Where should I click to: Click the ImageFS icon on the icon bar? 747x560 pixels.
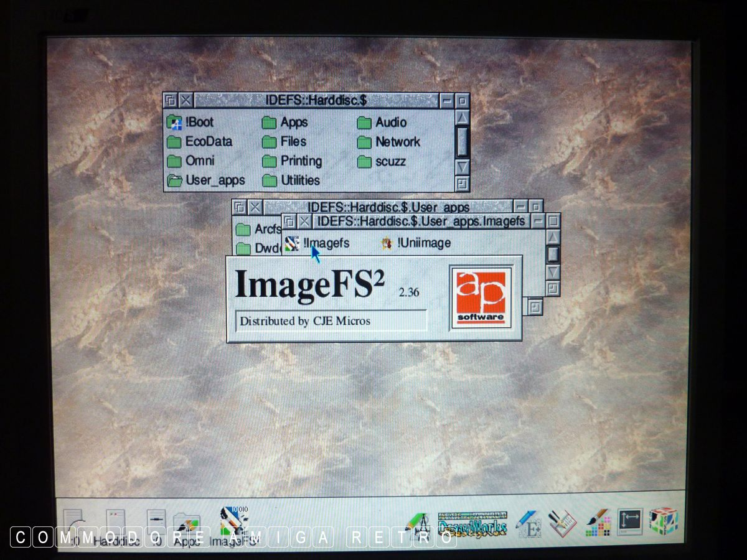(x=233, y=523)
